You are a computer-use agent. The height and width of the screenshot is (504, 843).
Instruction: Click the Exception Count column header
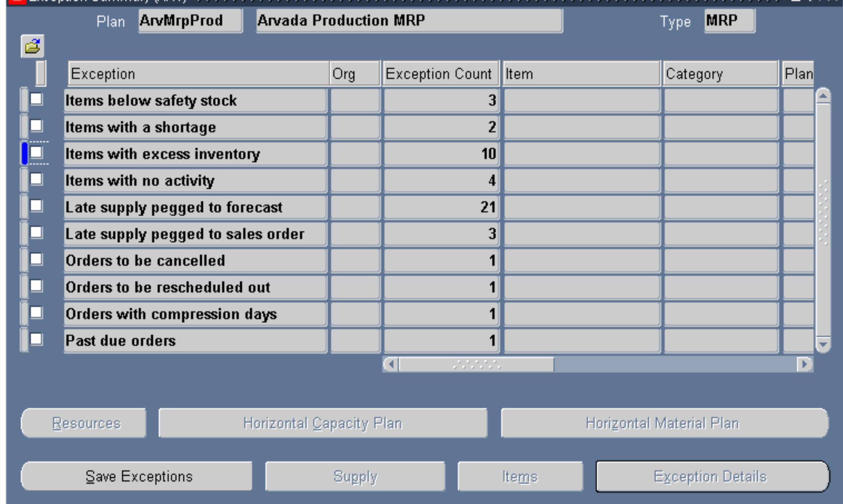coord(440,74)
